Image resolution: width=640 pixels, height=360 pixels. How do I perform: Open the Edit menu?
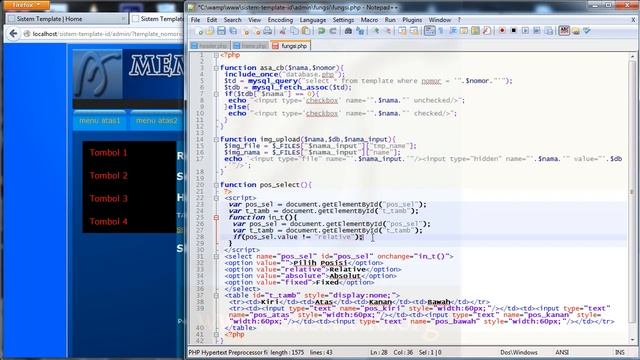(212, 20)
